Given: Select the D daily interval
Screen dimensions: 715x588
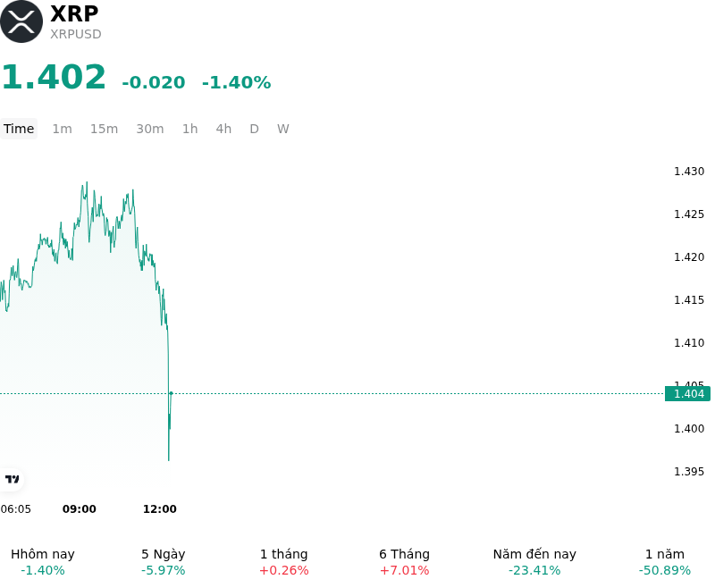Looking at the screenshot, I should click(254, 129).
